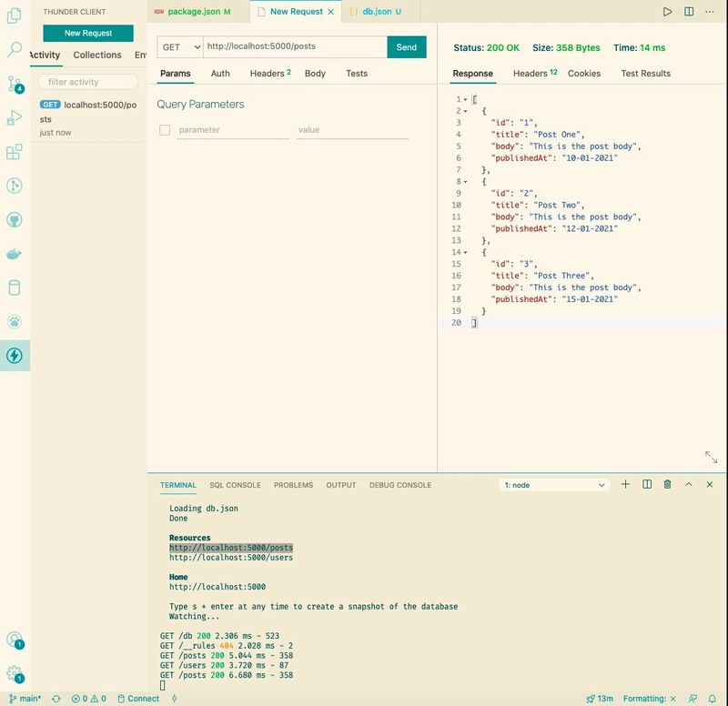Collapse the JSON object on line 2

point(465,111)
